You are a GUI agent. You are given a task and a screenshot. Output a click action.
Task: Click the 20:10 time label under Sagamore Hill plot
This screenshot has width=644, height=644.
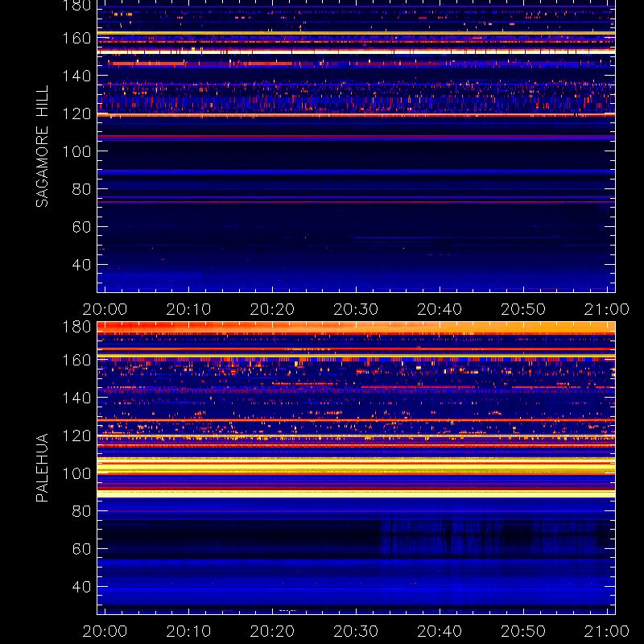[189, 309]
